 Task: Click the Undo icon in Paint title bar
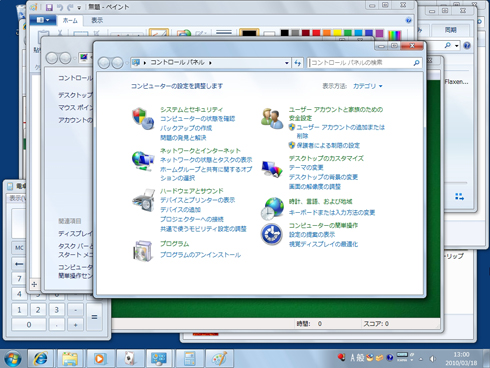[x=60, y=7]
